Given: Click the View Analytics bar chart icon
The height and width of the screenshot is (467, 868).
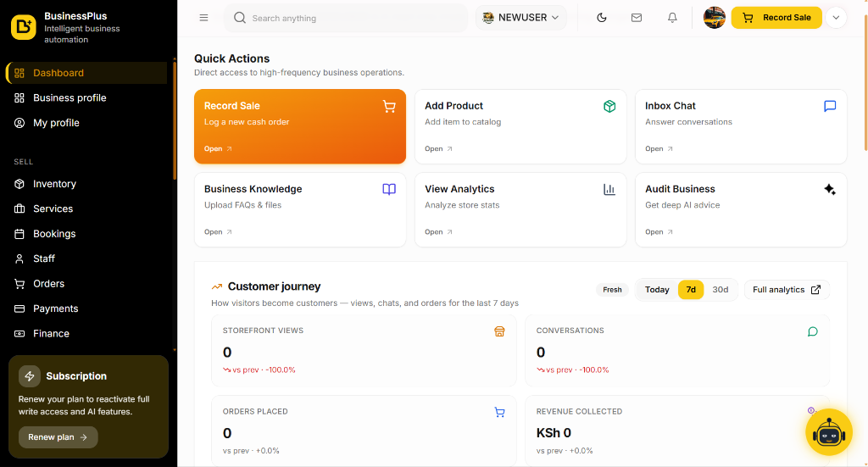Looking at the screenshot, I should (609, 189).
